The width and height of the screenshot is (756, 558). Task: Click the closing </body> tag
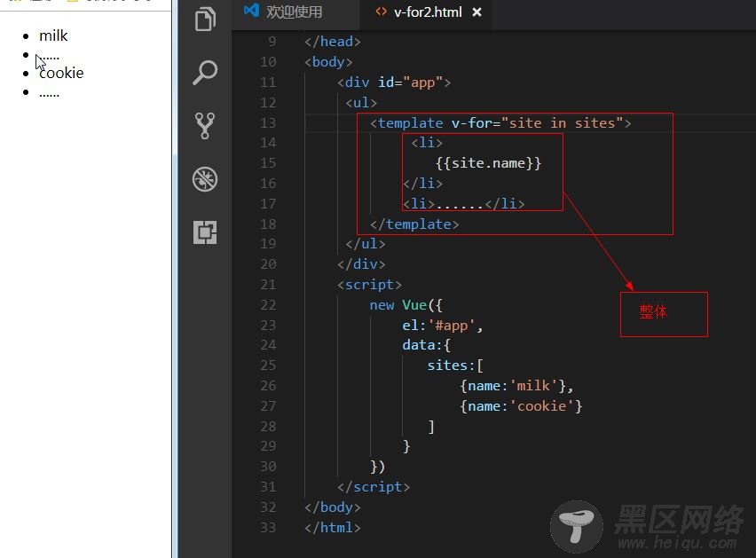(332, 507)
